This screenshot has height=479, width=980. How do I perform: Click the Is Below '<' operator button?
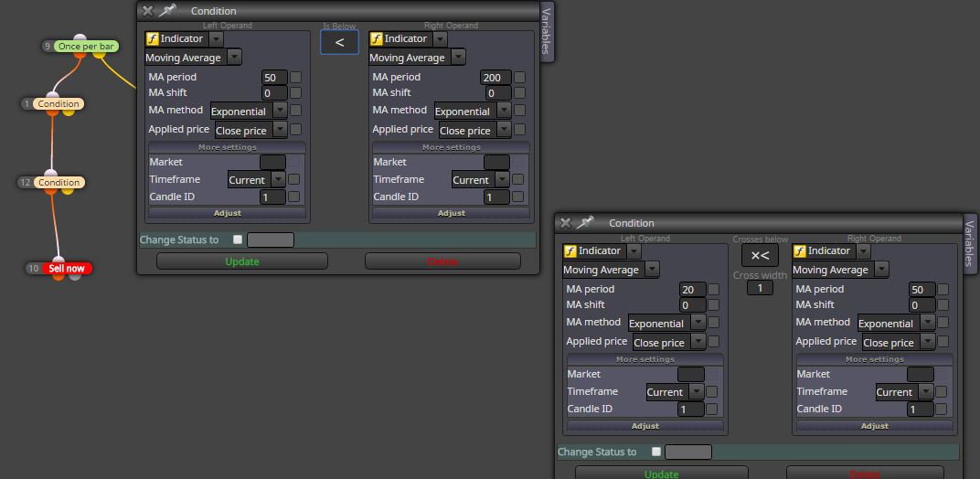pyautogui.click(x=339, y=43)
